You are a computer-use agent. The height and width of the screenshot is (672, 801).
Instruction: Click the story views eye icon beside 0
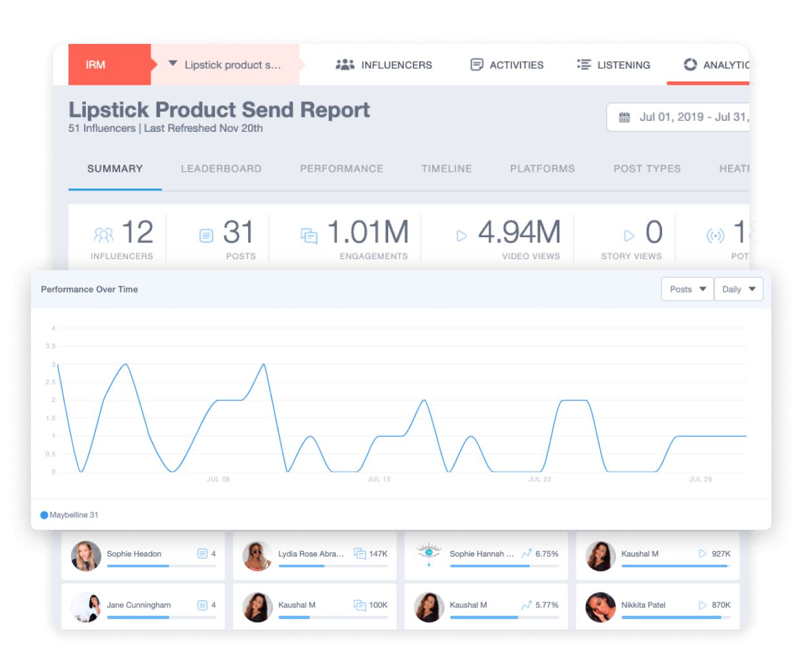click(628, 236)
